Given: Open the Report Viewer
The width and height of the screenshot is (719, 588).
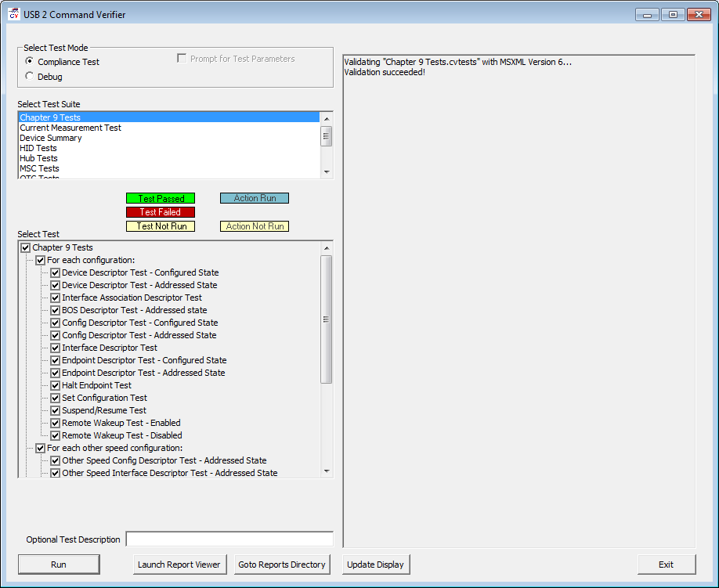Looking at the screenshot, I should (x=179, y=564).
